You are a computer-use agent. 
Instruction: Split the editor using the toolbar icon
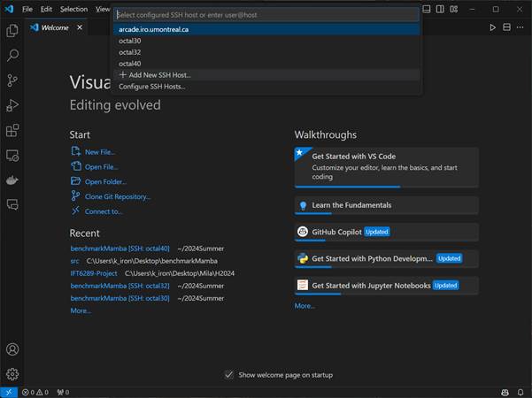point(506,27)
